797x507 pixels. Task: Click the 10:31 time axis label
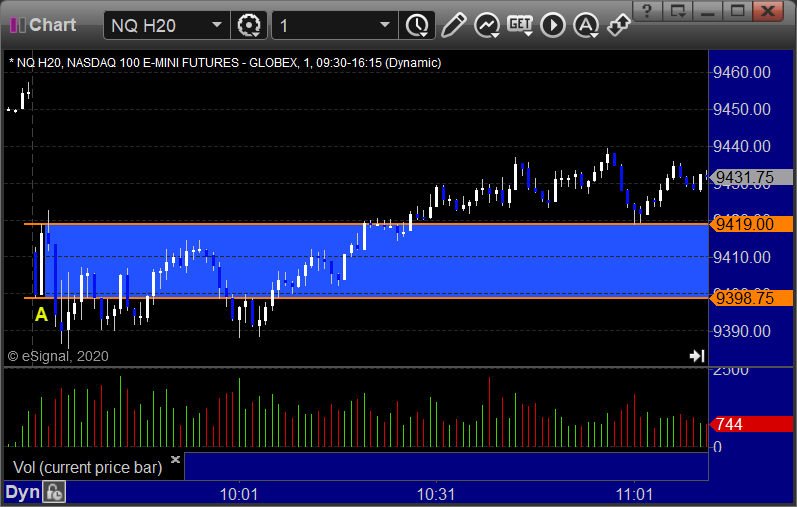[x=436, y=494]
